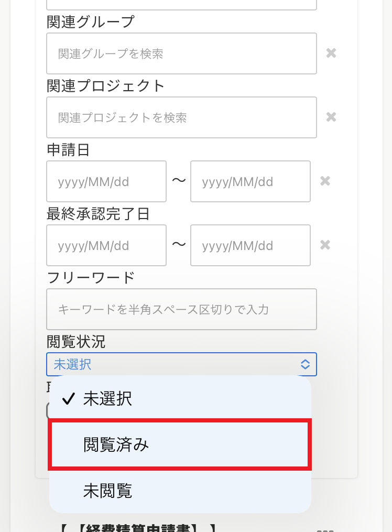The image size is (392, 532).
Task: Click the 関連グループ search box
Action: coord(181,53)
